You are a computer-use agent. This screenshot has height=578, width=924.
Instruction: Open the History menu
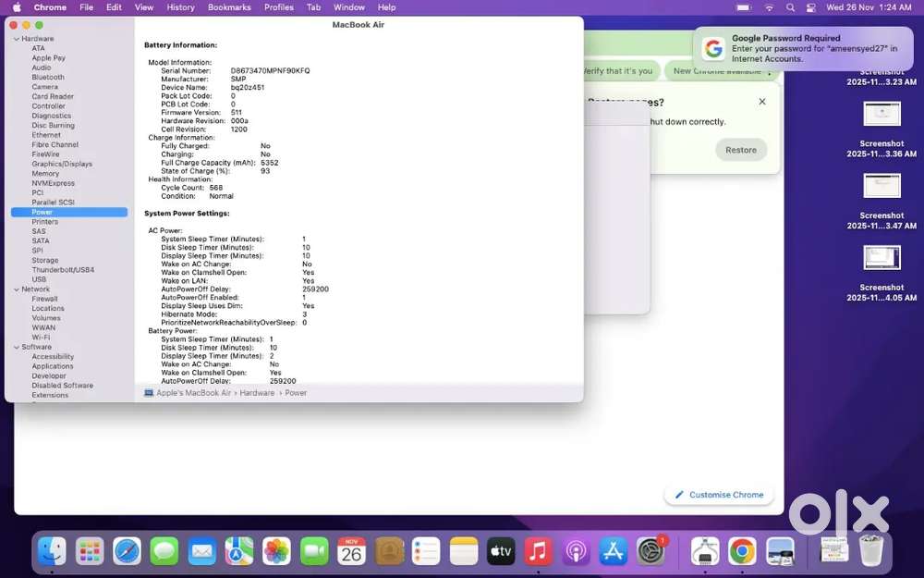click(x=180, y=7)
